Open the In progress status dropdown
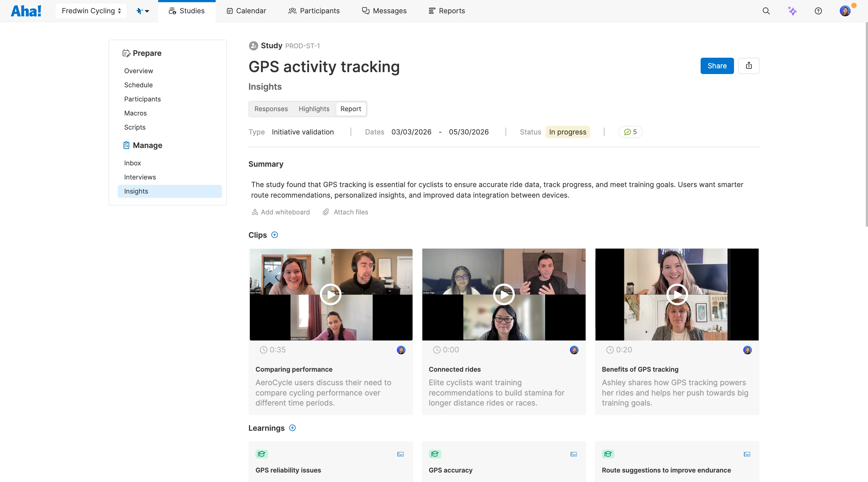868x482 pixels. (x=567, y=132)
